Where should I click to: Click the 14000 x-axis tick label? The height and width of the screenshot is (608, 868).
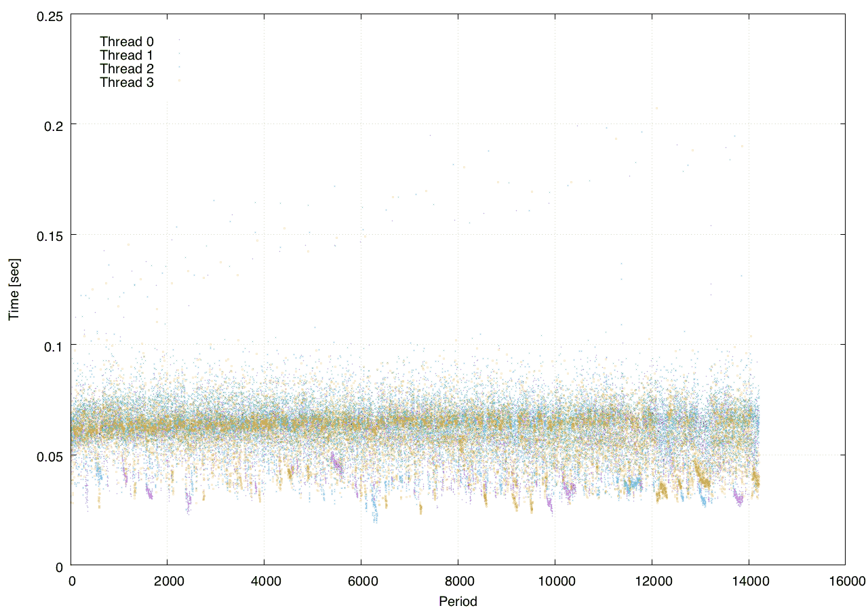coord(749,581)
